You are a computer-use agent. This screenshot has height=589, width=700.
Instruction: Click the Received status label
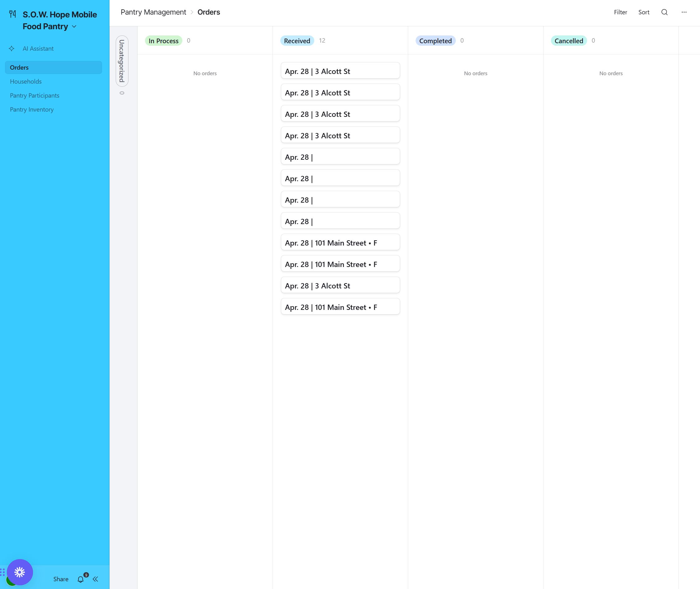[297, 41]
